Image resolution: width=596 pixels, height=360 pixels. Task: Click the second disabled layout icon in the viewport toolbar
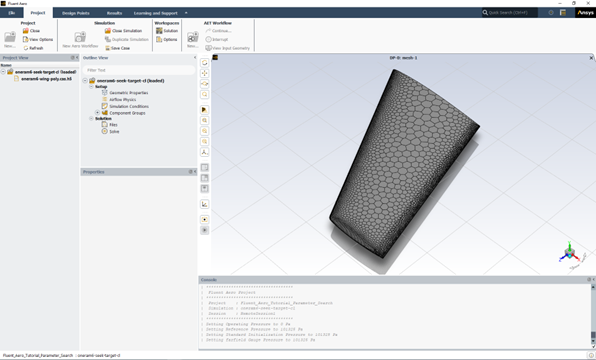204,178
